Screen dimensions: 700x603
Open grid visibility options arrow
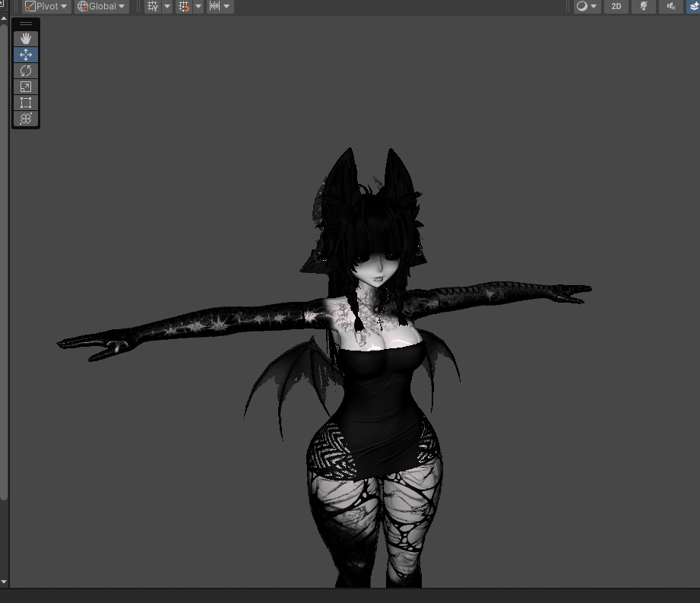click(167, 6)
